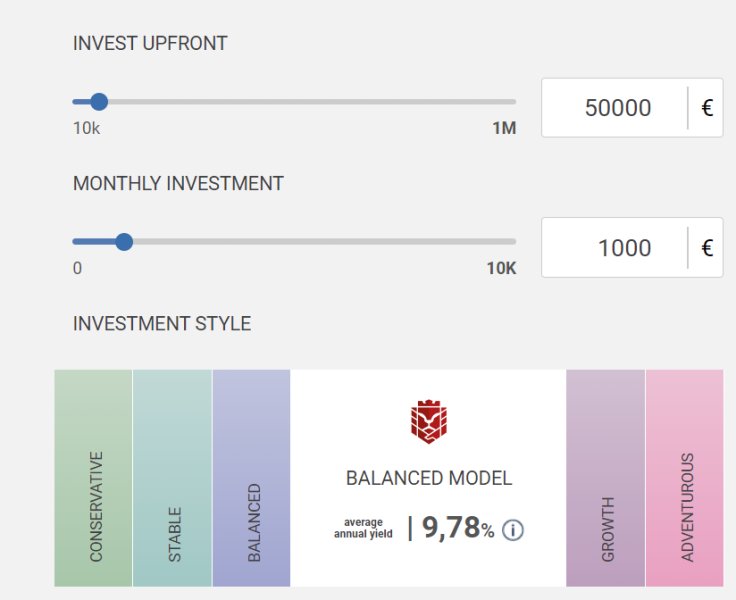736x600 pixels.
Task: Click the red lion shield logo icon
Action: (428, 422)
